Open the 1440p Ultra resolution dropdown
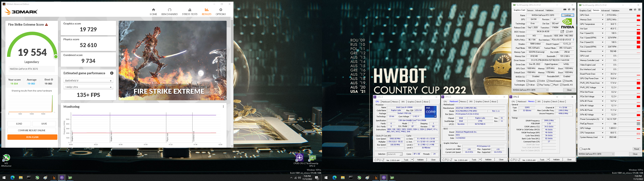The width and height of the screenshot is (644, 181). point(88,87)
